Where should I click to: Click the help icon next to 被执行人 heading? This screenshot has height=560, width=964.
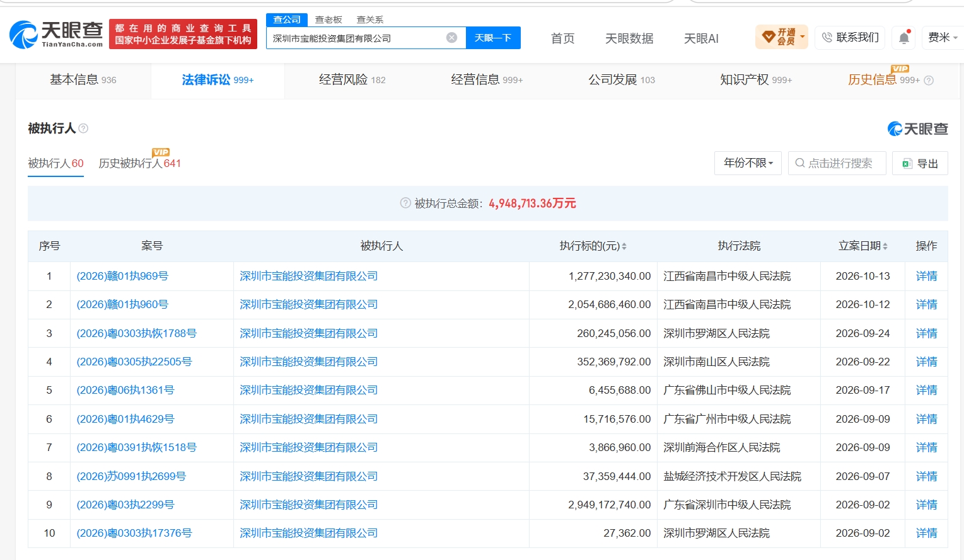[x=83, y=129]
